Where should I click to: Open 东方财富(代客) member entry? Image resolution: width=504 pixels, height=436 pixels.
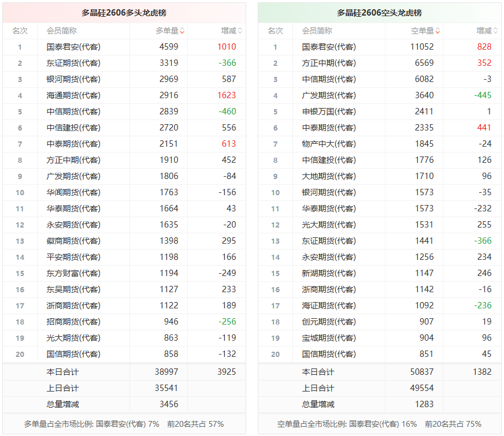coord(73,273)
